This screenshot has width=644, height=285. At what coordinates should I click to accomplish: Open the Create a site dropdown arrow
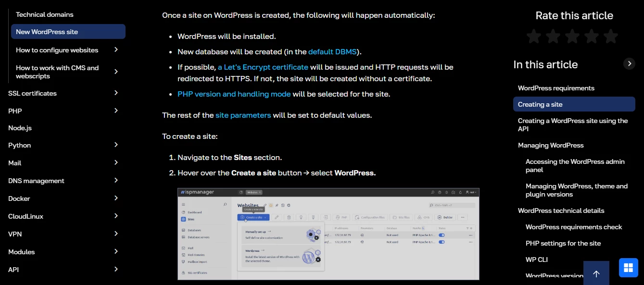click(265, 217)
